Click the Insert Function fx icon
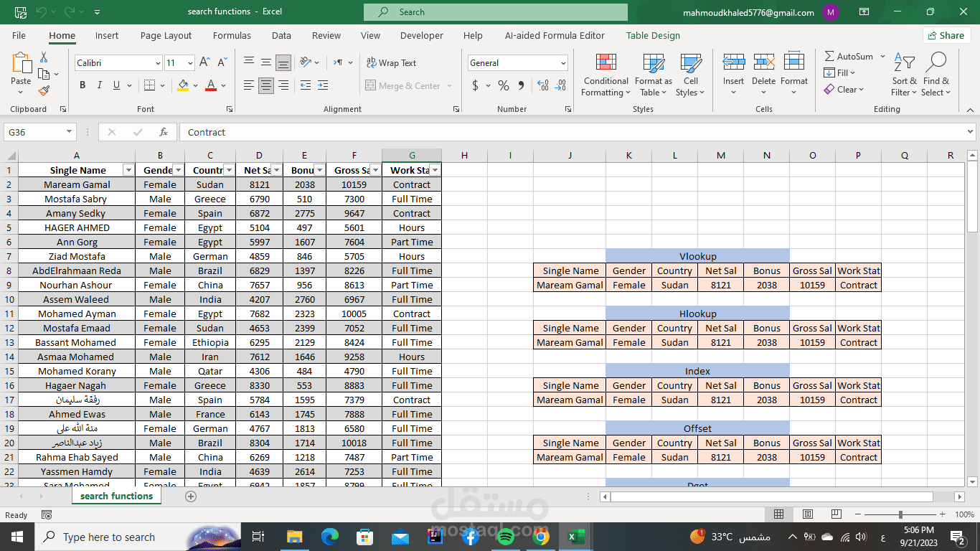 click(x=164, y=132)
